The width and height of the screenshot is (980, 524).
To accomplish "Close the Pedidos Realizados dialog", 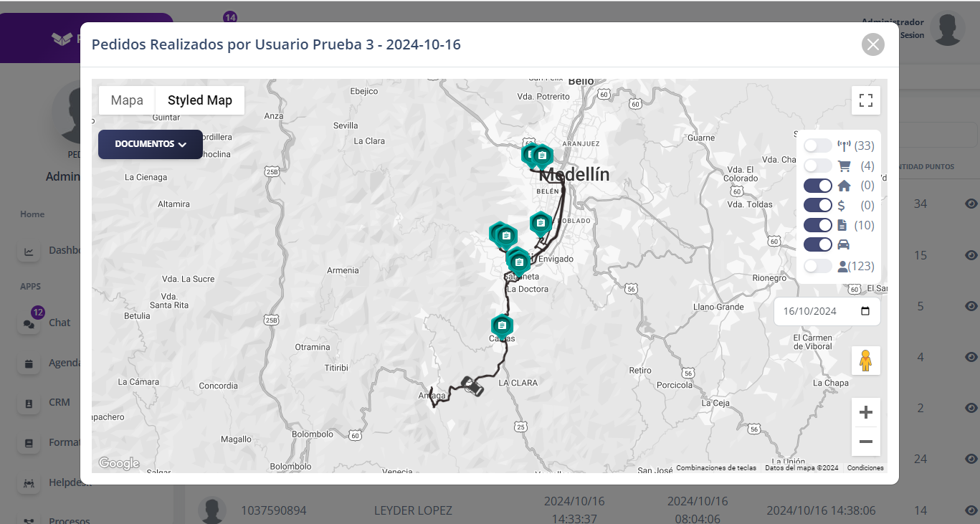I will pyautogui.click(x=873, y=44).
